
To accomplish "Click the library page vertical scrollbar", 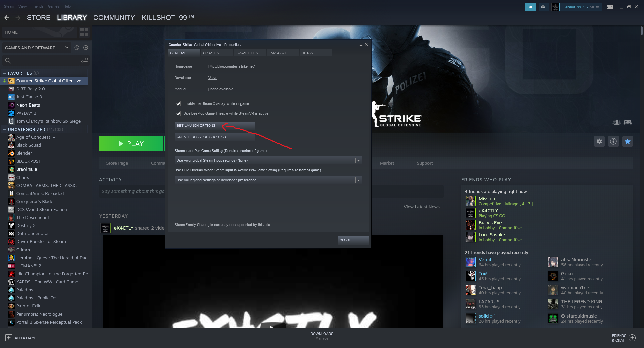I will pos(641,31).
